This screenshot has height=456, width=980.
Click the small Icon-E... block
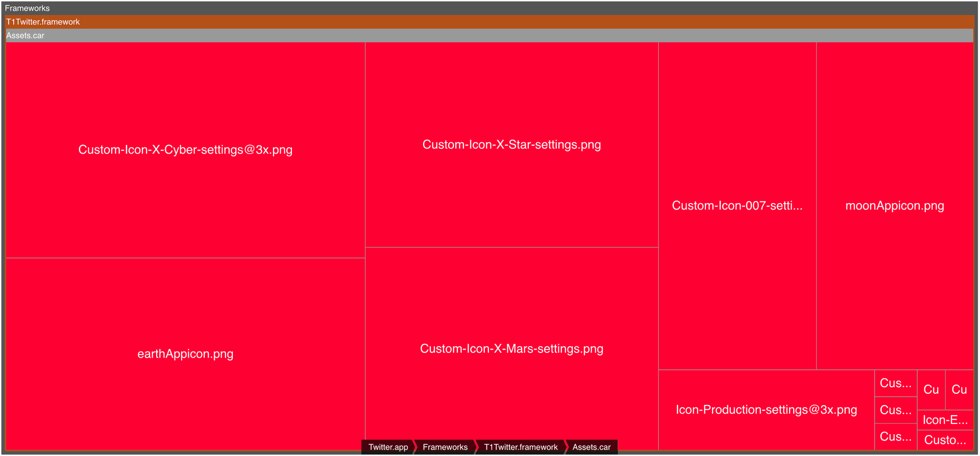coord(945,420)
